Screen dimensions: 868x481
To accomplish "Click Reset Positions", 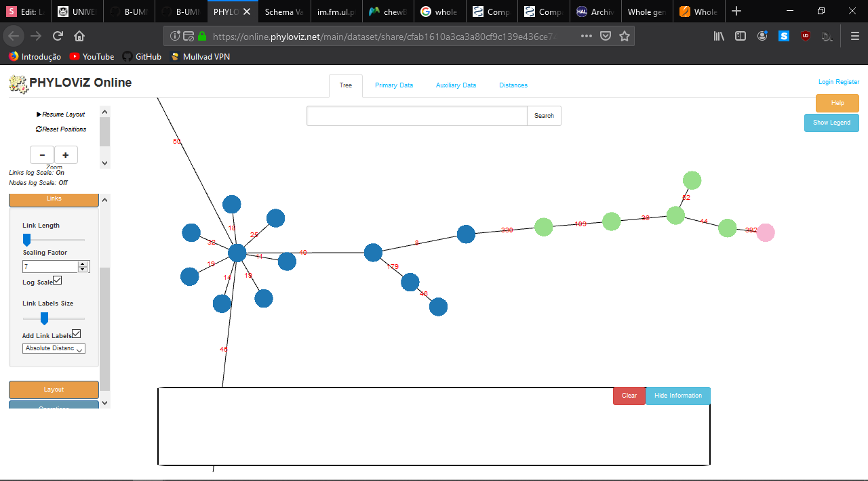I will (x=61, y=129).
